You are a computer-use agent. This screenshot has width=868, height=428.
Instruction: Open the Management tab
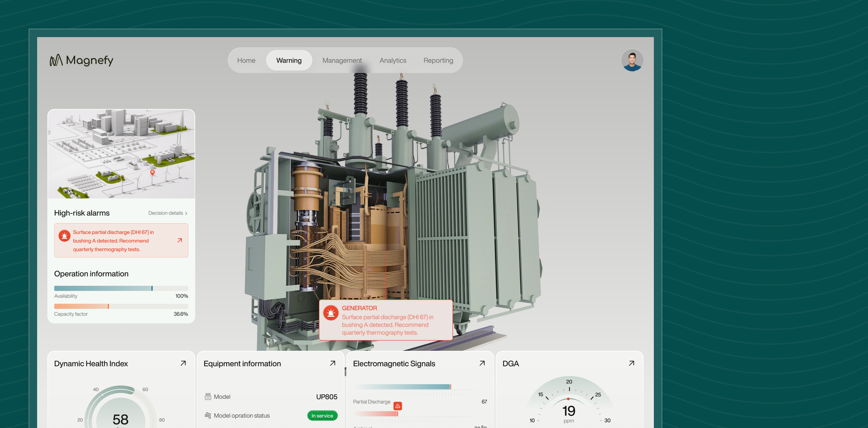(342, 60)
